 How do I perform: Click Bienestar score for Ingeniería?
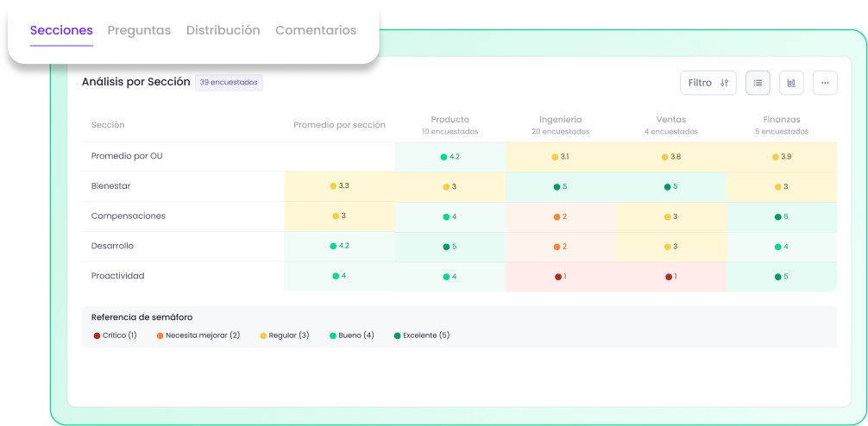click(x=560, y=186)
